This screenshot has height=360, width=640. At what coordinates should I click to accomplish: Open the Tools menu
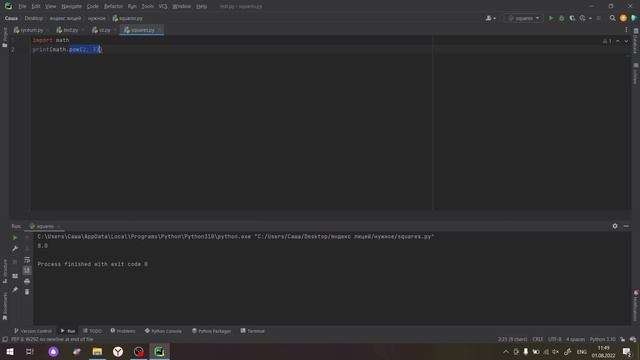click(147, 7)
